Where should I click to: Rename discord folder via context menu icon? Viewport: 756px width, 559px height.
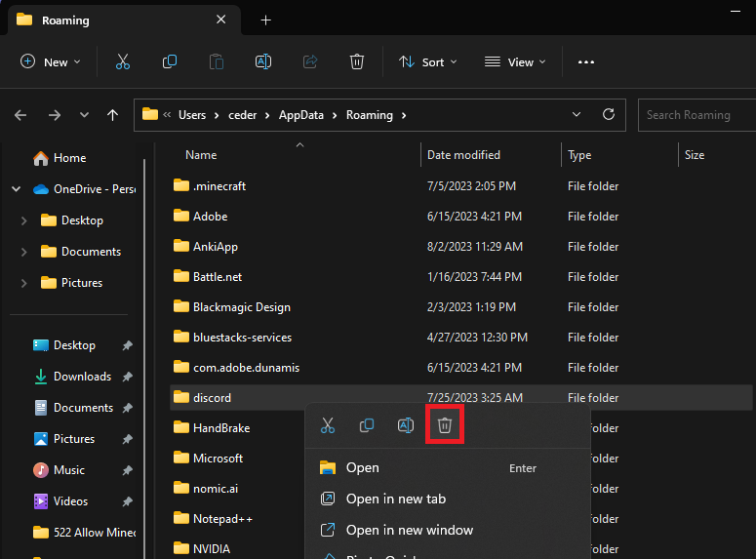click(406, 425)
